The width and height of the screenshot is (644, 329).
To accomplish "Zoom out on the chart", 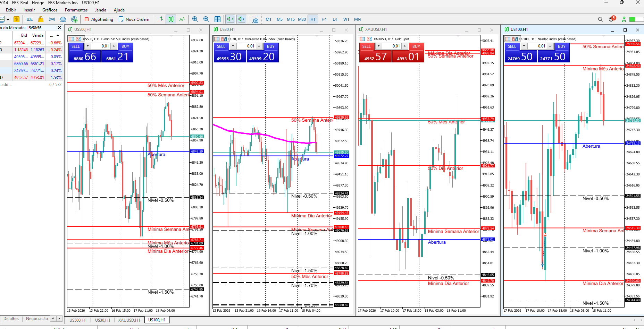I will pos(206,19).
